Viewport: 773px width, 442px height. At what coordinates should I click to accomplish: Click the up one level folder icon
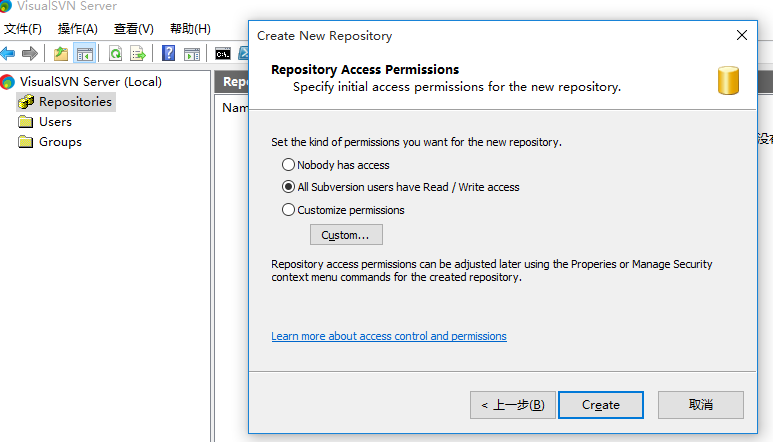click(61, 53)
